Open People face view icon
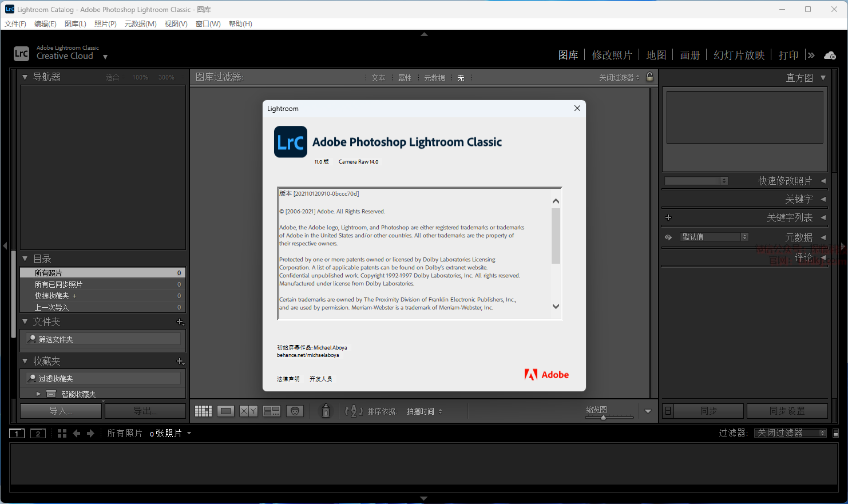This screenshot has width=848, height=504. click(x=295, y=411)
